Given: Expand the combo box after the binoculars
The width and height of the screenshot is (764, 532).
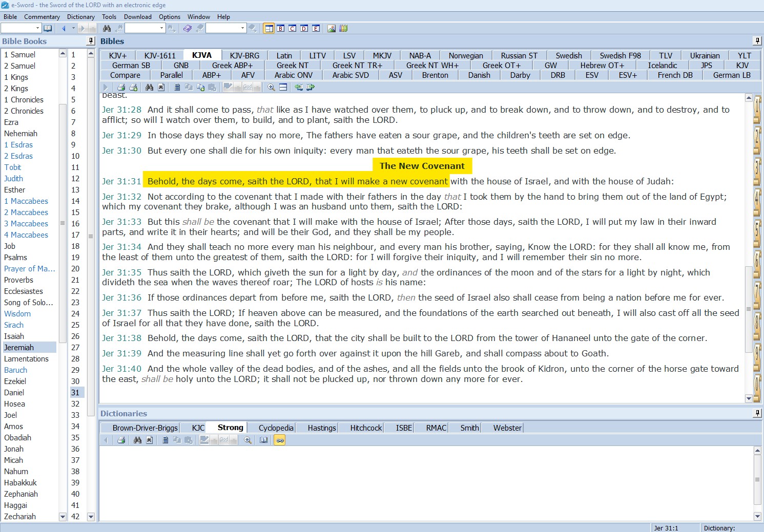Looking at the screenshot, I should [161, 28].
